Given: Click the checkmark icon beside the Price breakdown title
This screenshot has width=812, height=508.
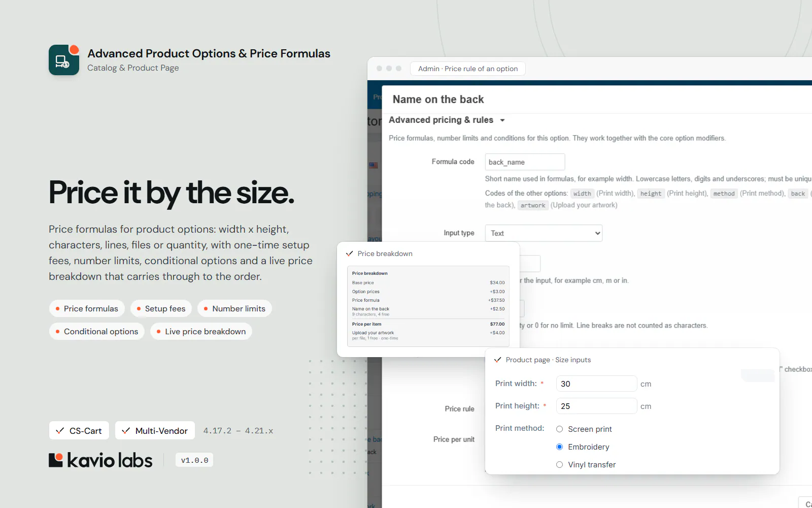Looking at the screenshot, I should point(350,253).
